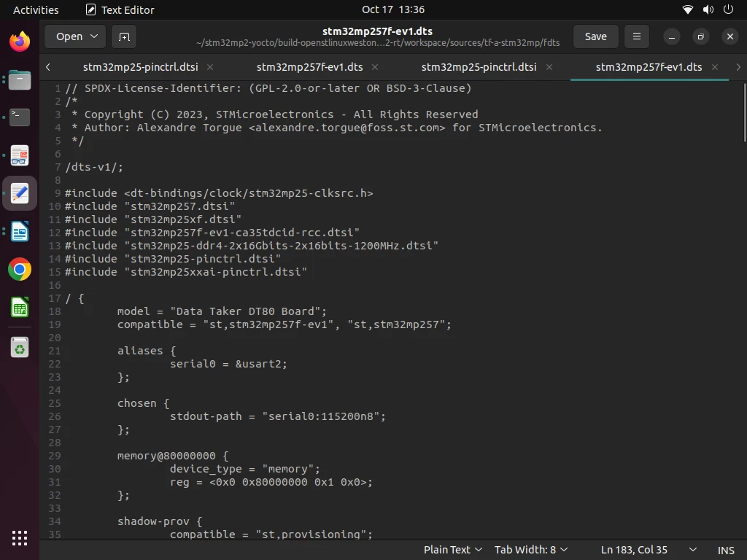The width and height of the screenshot is (747, 560).
Task: Click the new document tab icon
Action: (x=124, y=36)
